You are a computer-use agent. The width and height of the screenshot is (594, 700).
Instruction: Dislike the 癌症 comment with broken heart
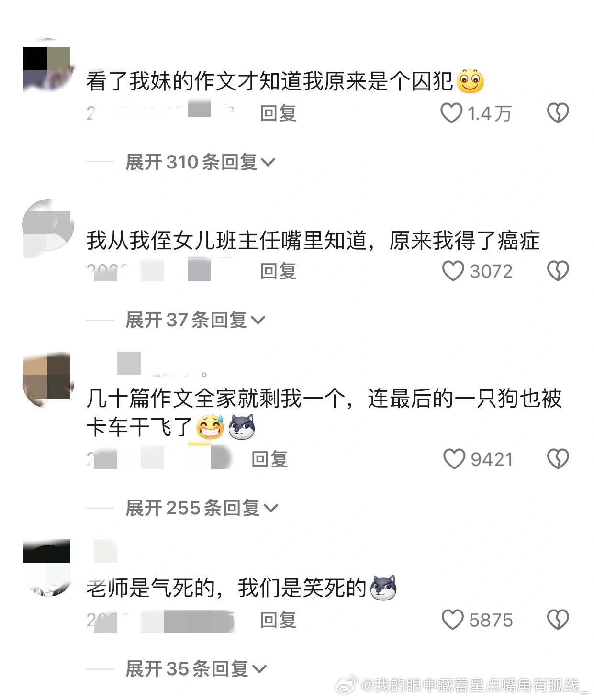pyautogui.click(x=558, y=271)
